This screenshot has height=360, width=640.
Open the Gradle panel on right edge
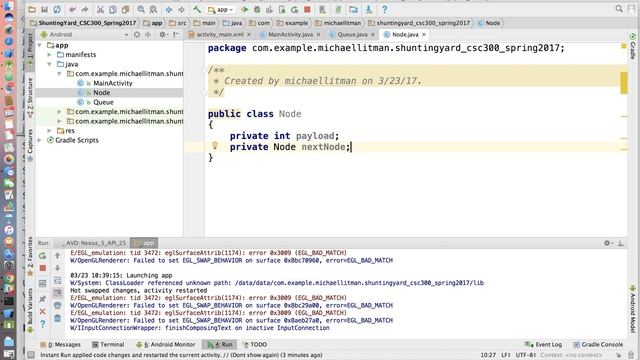pyautogui.click(x=633, y=46)
